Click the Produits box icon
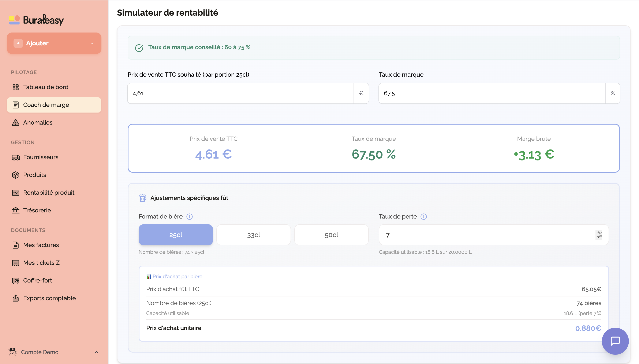The width and height of the screenshot is (639, 364). pos(15,175)
